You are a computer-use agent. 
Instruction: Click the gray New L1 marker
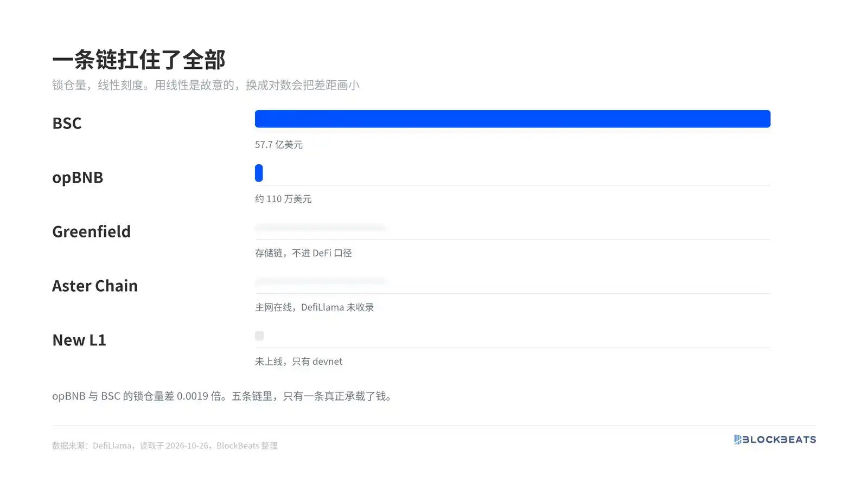pyautogui.click(x=259, y=336)
